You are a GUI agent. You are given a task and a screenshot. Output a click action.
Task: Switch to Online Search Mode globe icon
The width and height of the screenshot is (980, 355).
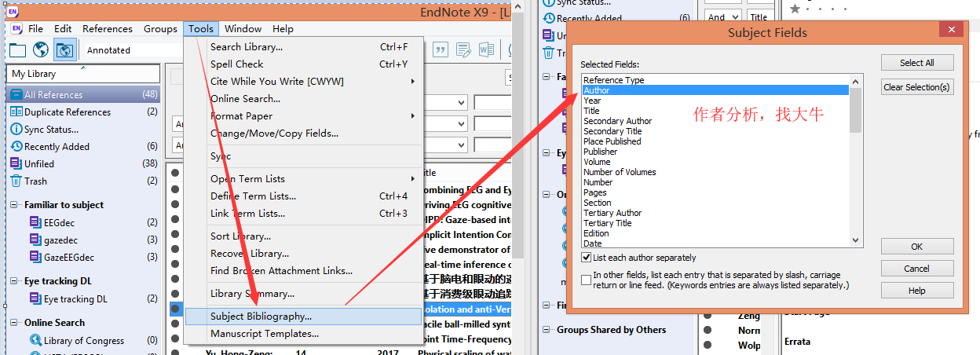pyautogui.click(x=41, y=50)
